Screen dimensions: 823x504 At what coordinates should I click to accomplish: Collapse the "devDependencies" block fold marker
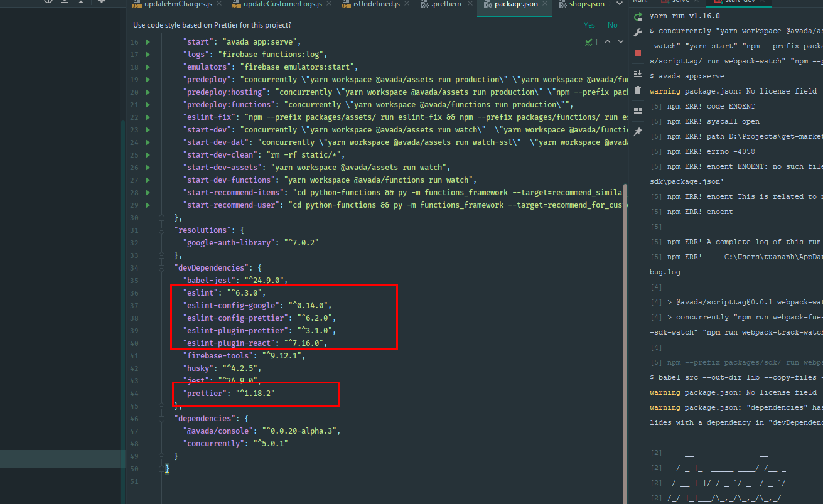click(x=161, y=268)
